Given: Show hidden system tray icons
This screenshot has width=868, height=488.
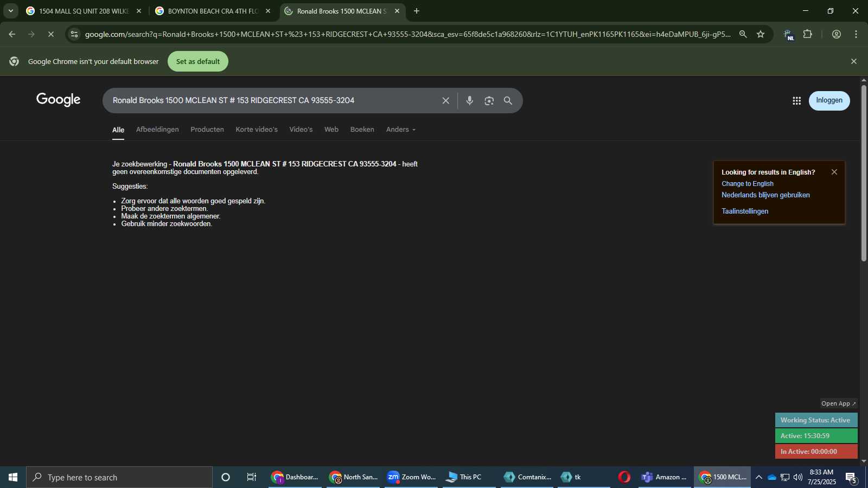Looking at the screenshot, I should pos(759,477).
